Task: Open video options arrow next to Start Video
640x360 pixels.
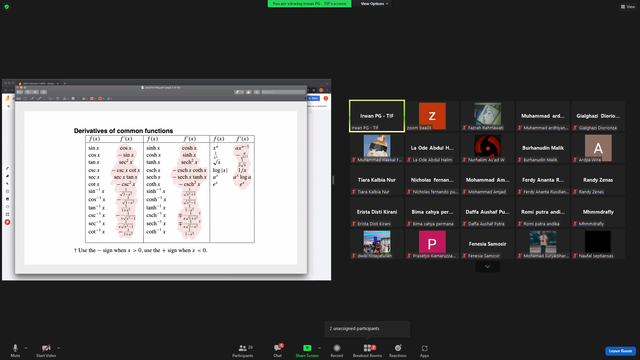Action: pyautogui.click(x=58, y=348)
